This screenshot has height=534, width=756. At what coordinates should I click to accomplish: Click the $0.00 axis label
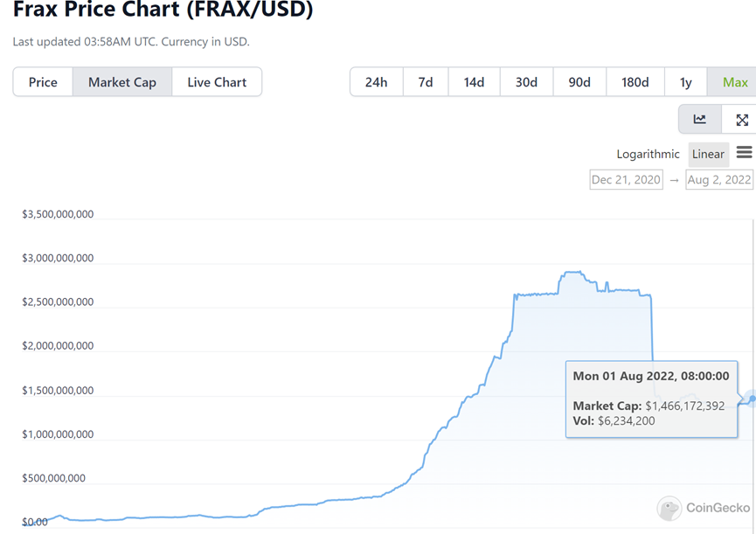(35, 522)
